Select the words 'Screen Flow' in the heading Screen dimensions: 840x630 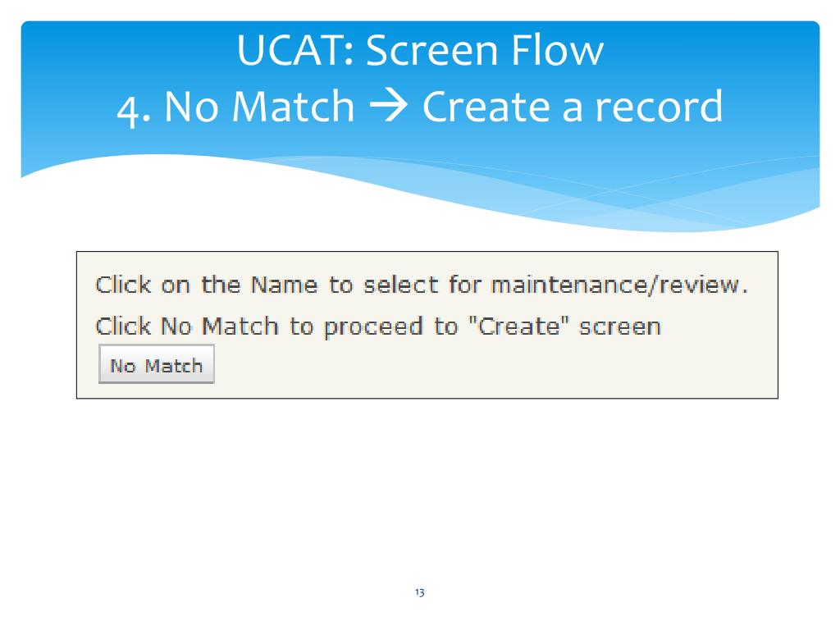(485, 50)
